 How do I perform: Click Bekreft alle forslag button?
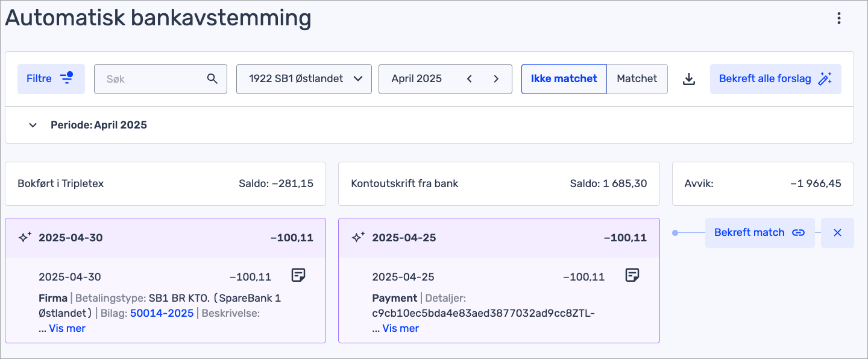click(775, 79)
